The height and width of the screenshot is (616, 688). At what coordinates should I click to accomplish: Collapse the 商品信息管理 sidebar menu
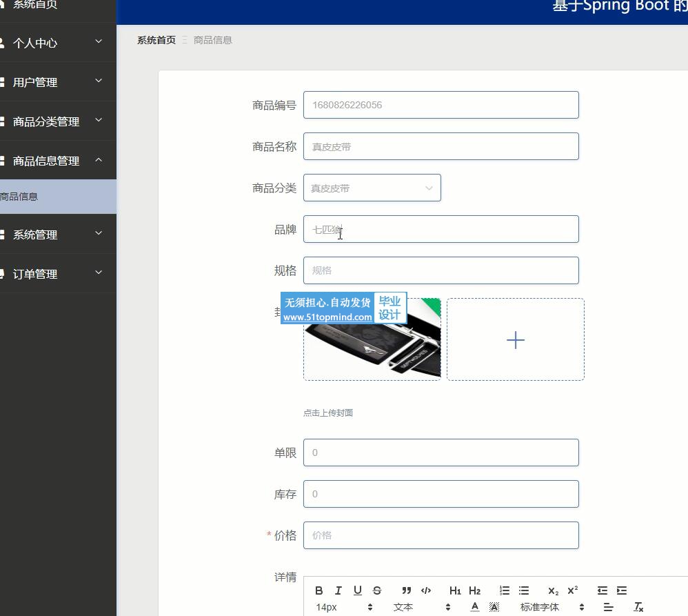click(x=58, y=161)
